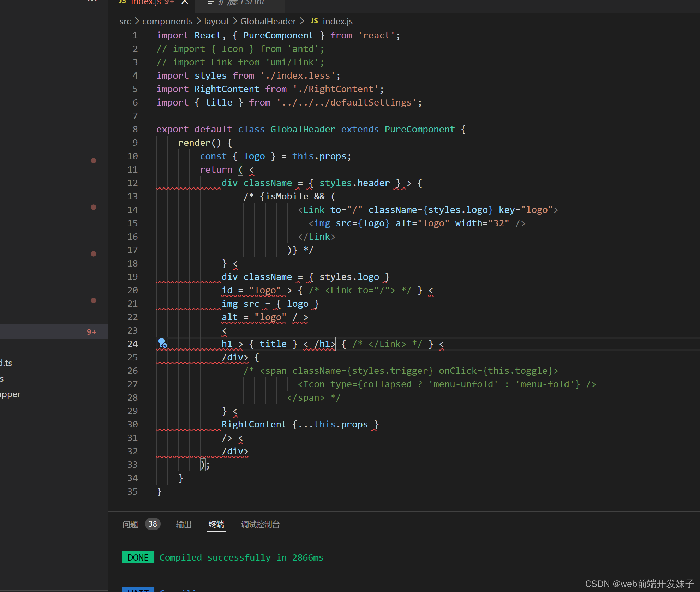700x592 pixels.
Task: Click the JS file icon in breadcrumb
Action: [x=314, y=21]
